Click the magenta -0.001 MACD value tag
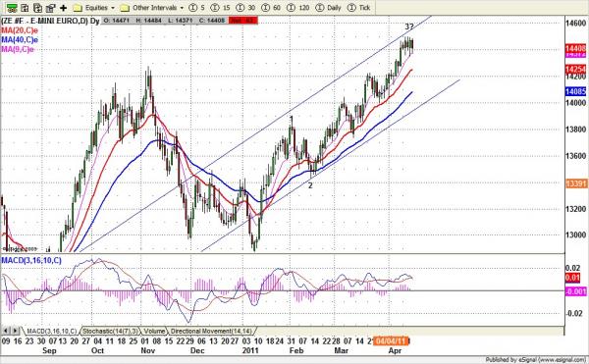The height and width of the screenshot is (364, 589). pyautogui.click(x=575, y=291)
